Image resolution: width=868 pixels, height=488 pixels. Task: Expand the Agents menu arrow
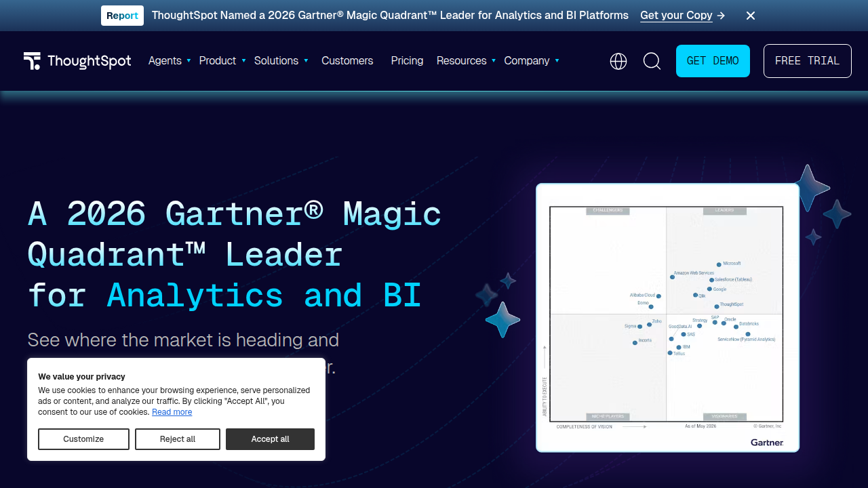point(189,60)
